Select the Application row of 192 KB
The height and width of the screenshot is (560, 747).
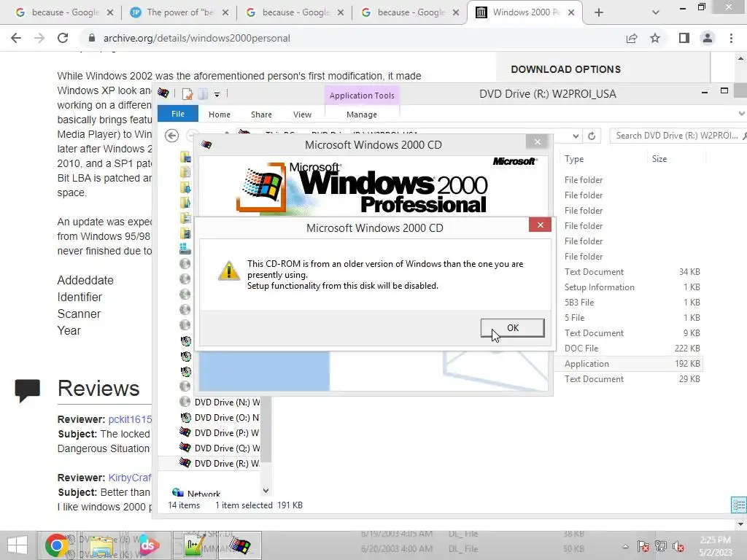pos(629,364)
